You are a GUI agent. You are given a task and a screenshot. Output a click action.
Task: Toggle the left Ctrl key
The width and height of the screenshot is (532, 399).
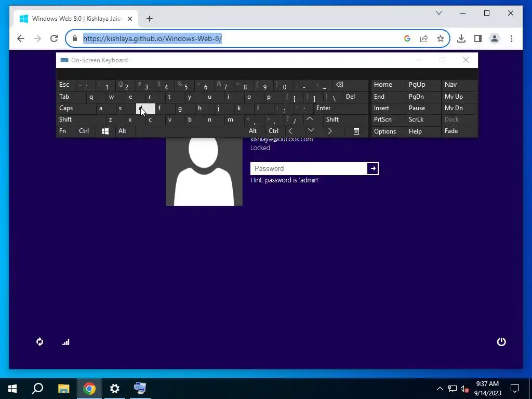point(86,131)
